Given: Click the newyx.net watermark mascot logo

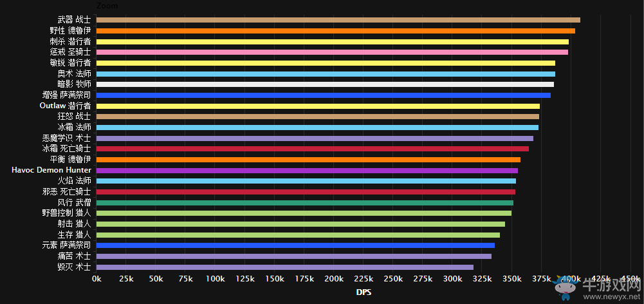Looking at the screenshot, I should click(x=566, y=287).
